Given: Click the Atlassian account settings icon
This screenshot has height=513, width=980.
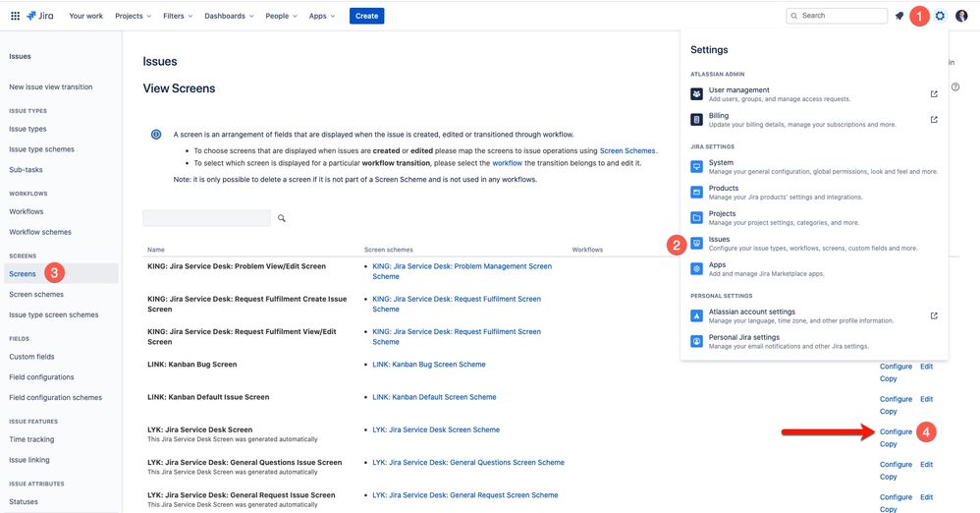Looking at the screenshot, I should (x=696, y=315).
